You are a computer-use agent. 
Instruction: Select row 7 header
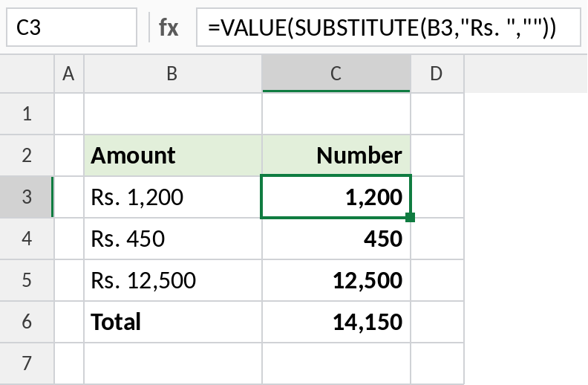click(x=27, y=363)
